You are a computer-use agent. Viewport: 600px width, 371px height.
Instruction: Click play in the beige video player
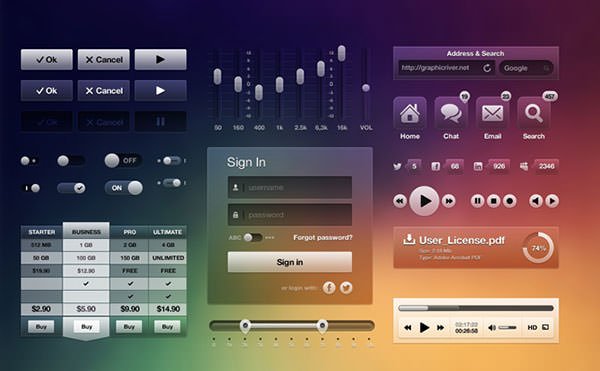click(x=424, y=327)
